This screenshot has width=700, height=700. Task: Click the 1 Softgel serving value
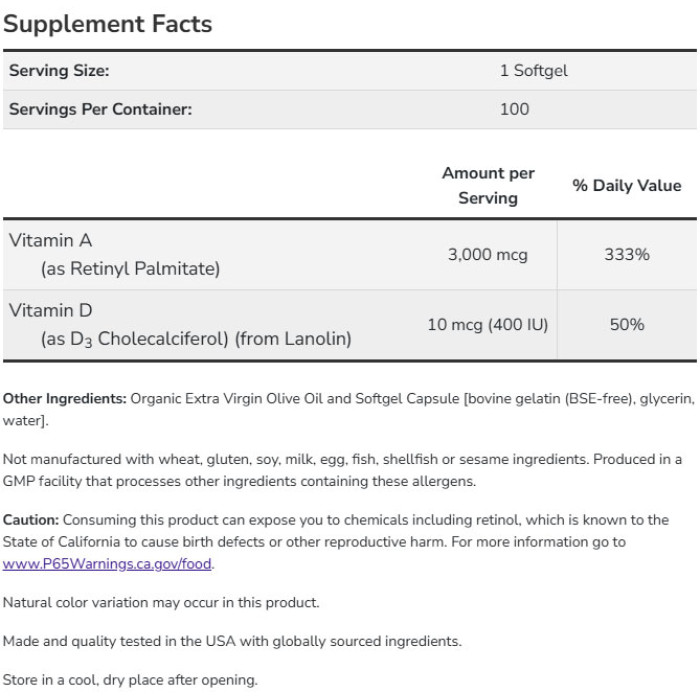pyautogui.click(x=533, y=71)
